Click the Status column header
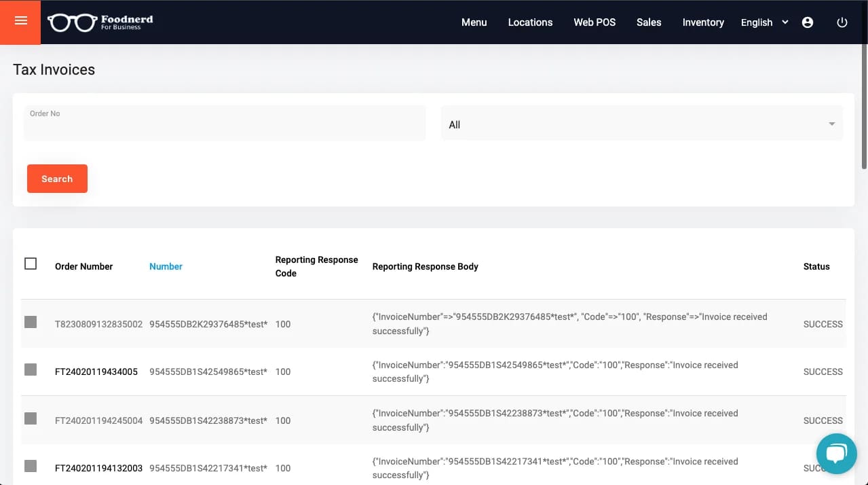This screenshot has width=868, height=485. [816, 266]
